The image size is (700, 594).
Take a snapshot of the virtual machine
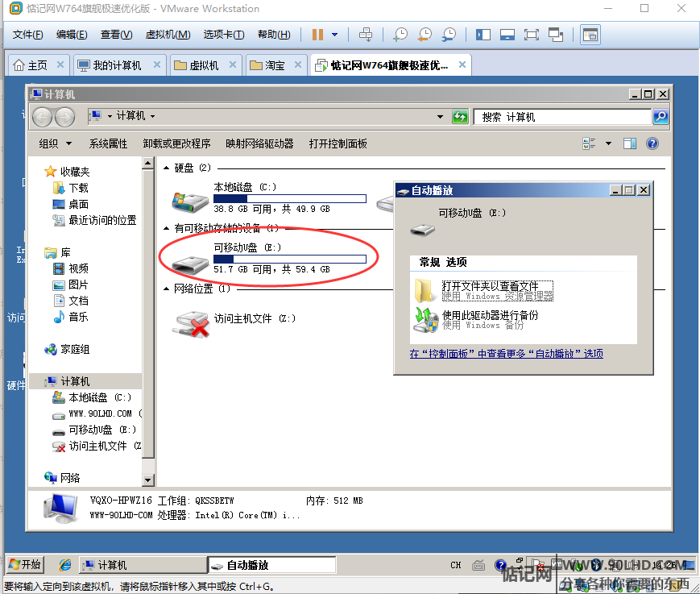400,35
